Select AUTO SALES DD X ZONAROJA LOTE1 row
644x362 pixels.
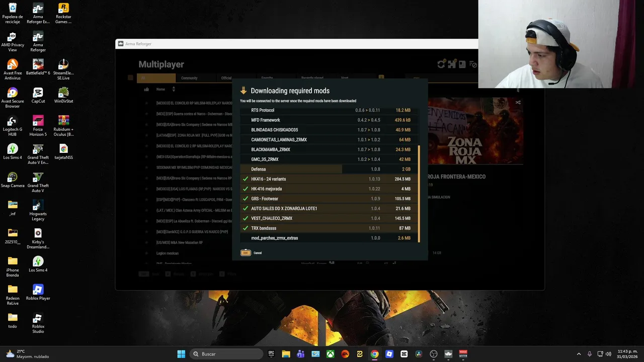point(328,208)
